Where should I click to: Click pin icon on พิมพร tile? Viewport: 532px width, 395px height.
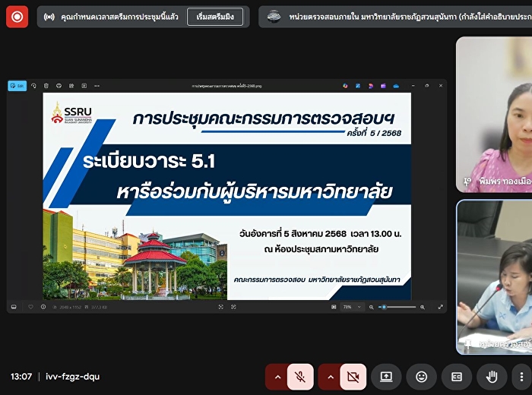coord(467,182)
